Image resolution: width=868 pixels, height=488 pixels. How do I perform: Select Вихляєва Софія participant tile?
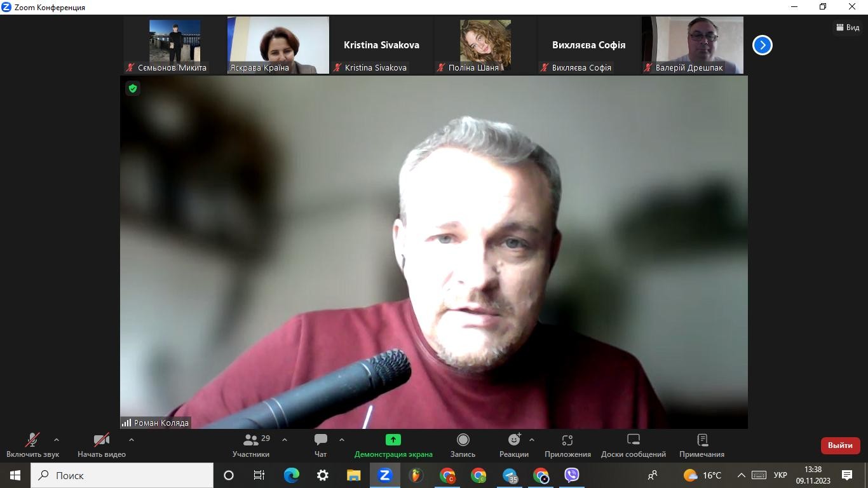tap(589, 45)
